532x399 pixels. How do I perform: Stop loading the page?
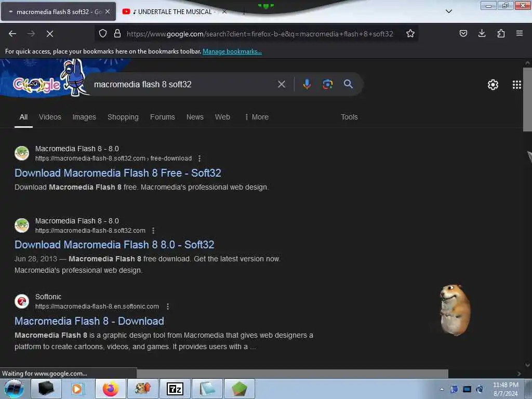[x=50, y=34]
